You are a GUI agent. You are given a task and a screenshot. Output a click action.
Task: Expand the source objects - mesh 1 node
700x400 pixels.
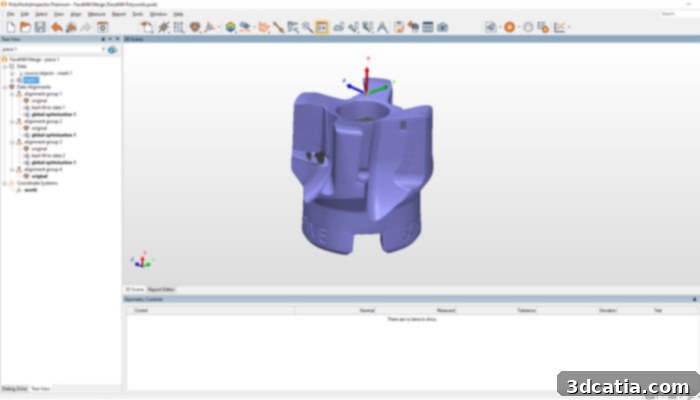12,73
